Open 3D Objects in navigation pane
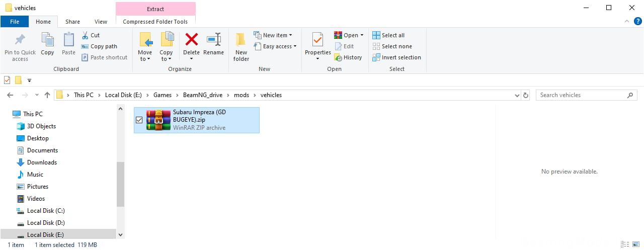 pyautogui.click(x=41, y=126)
